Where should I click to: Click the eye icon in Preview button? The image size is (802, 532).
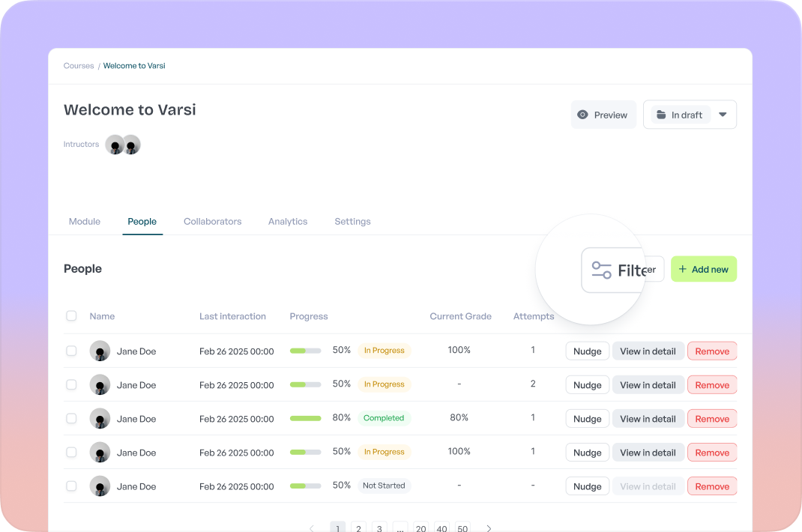coord(582,115)
